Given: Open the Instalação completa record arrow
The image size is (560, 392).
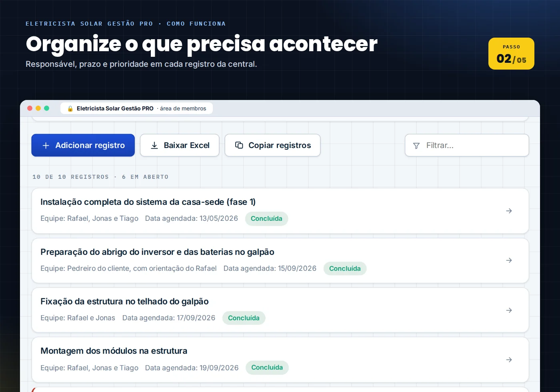Looking at the screenshot, I should click(509, 211).
